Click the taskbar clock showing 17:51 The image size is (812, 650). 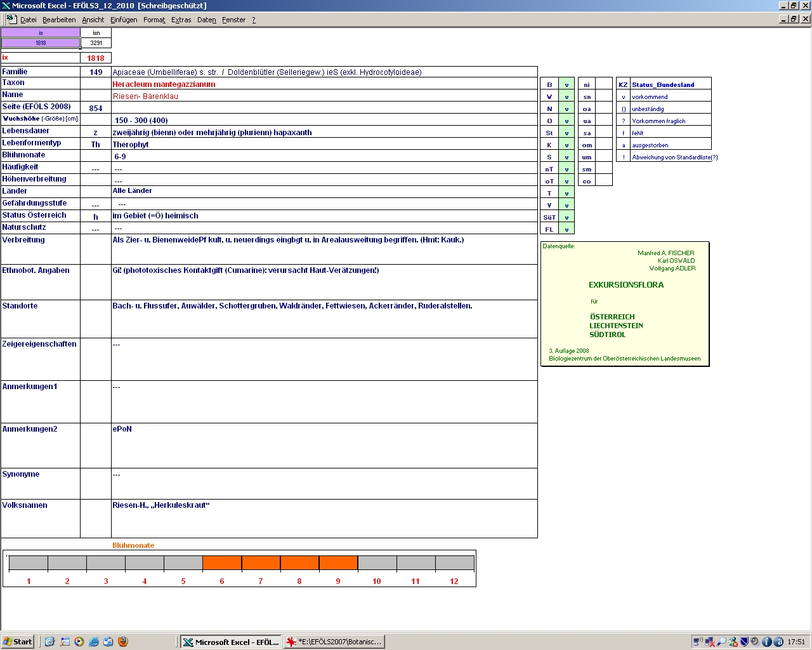coord(796,642)
